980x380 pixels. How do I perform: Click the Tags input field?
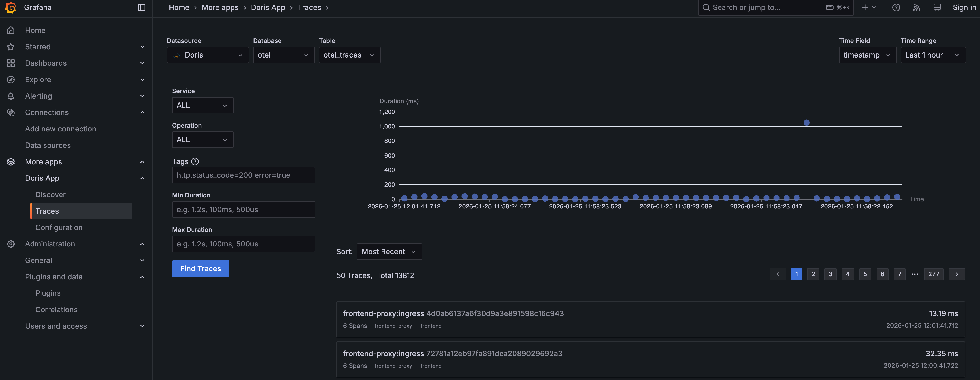pyautogui.click(x=243, y=175)
